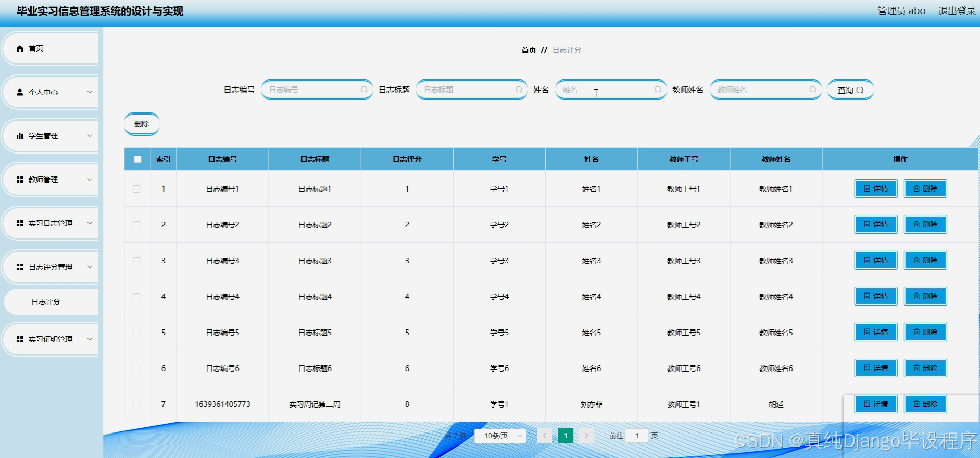Open 详情 for row 日志编号2

click(876, 224)
